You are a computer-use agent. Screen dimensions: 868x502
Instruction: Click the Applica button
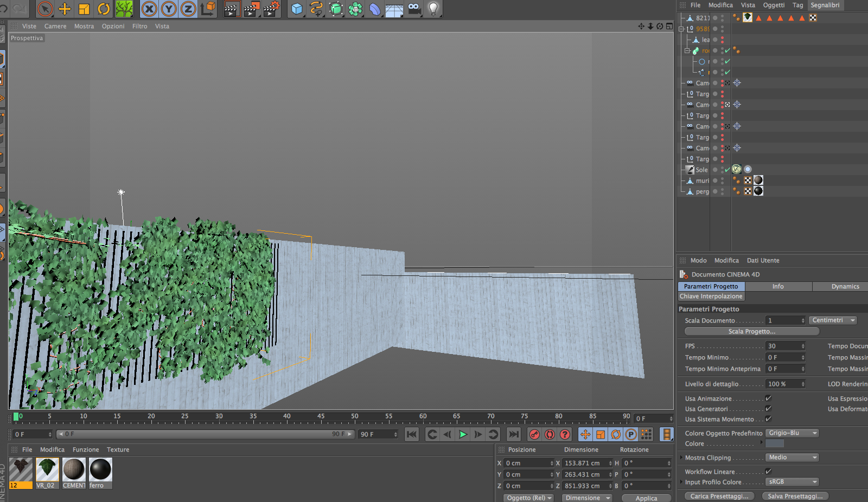tap(646, 498)
